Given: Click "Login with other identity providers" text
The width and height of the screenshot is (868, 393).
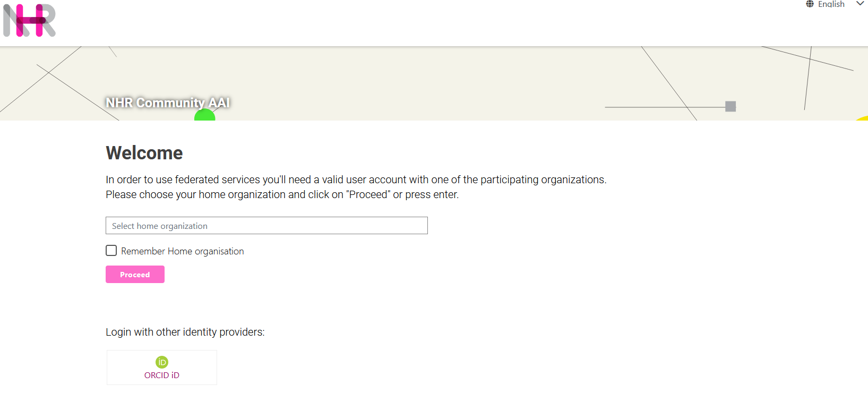Looking at the screenshot, I should (185, 332).
